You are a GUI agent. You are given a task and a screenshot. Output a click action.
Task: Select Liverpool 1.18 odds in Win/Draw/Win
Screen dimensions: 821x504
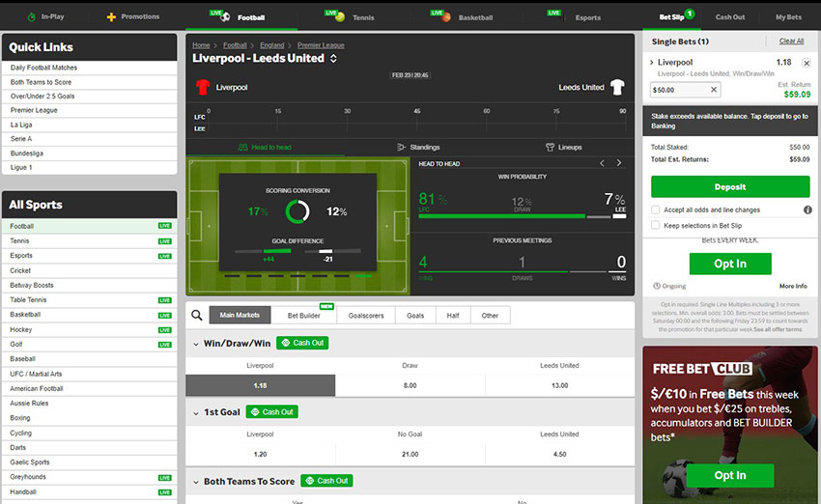[x=260, y=385]
